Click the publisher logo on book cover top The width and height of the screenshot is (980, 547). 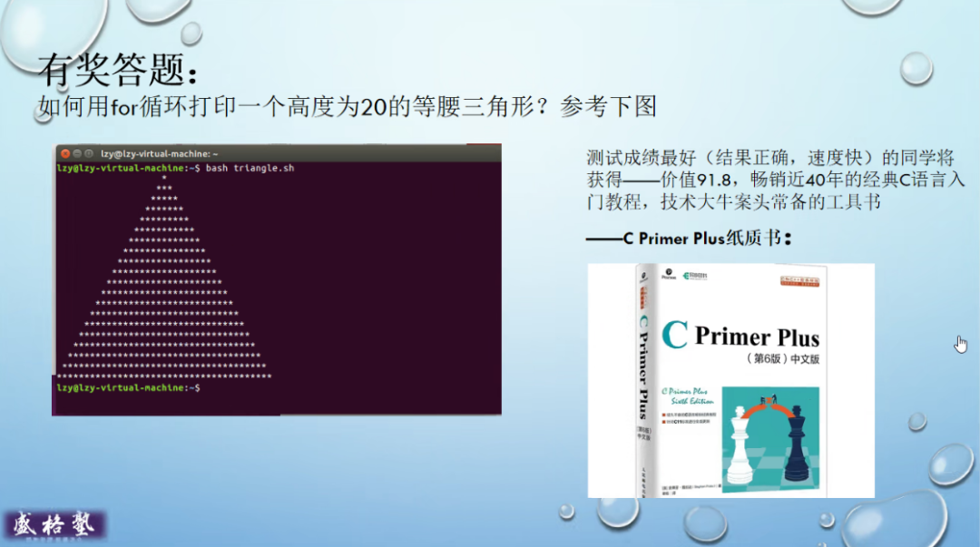(695, 276)
